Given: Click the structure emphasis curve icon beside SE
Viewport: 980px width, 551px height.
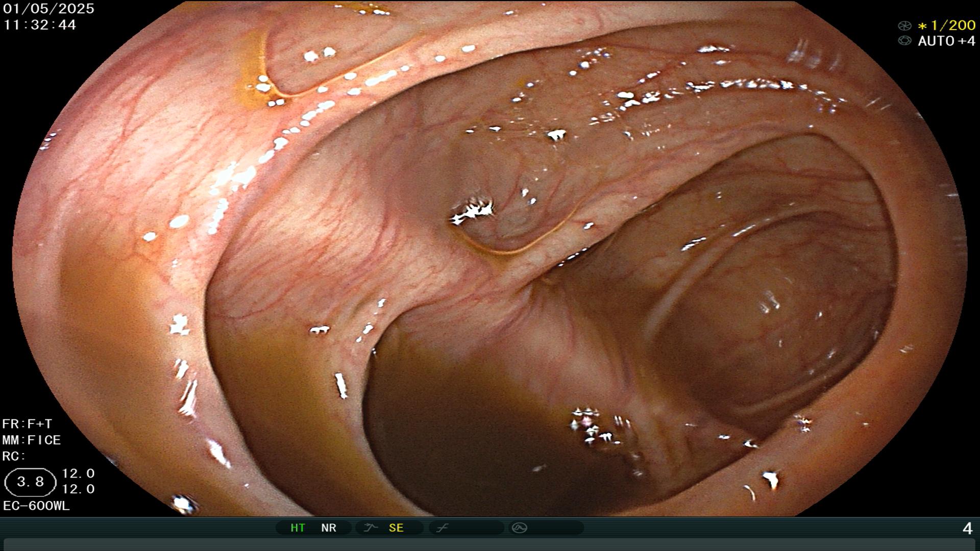Looking at the screenshot, I should (370, 528).
